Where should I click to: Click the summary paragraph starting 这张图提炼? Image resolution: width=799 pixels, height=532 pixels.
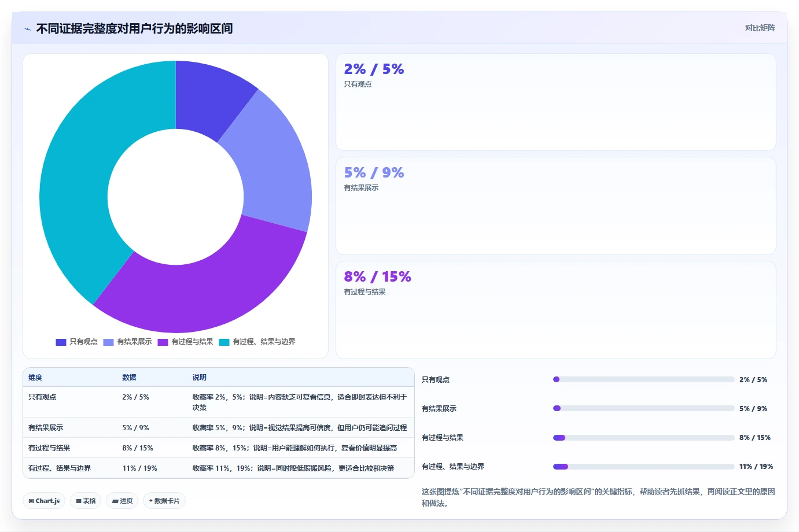[598, 497]
